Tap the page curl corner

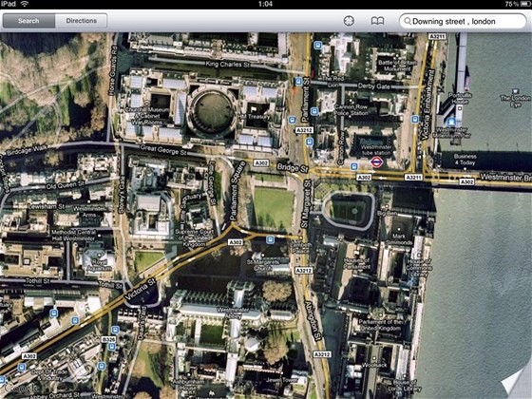pos(517,384)
